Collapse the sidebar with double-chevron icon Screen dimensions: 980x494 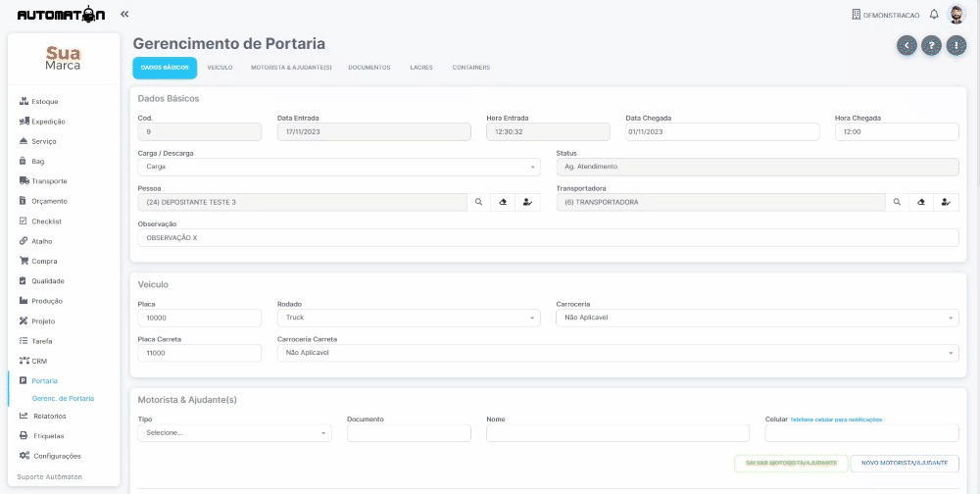click(x=124, y=15)
